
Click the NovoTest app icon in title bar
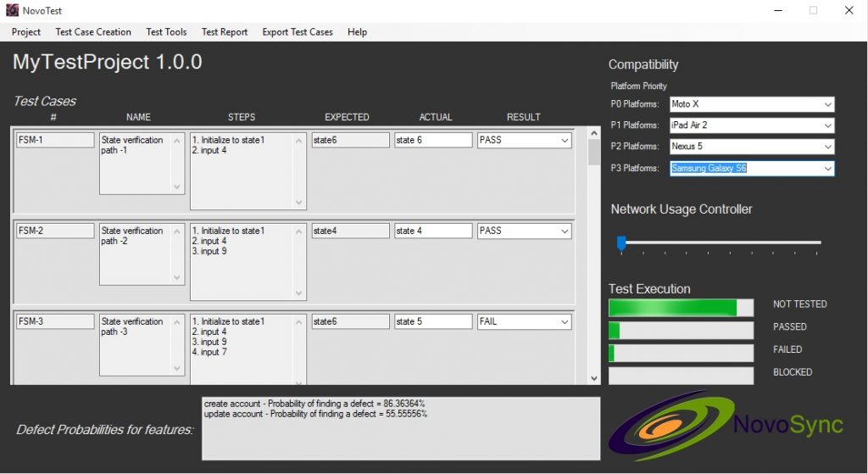(x=12, y=10)
